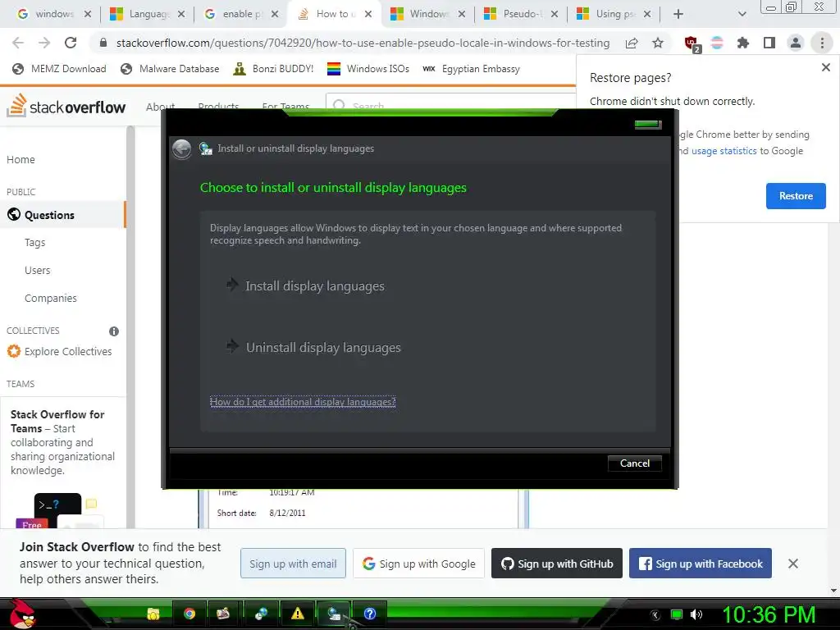The width and height of the screenshot is (840, 630).
Task: Open MEMZ Download bookmark
Action: [x=59, y=69]
